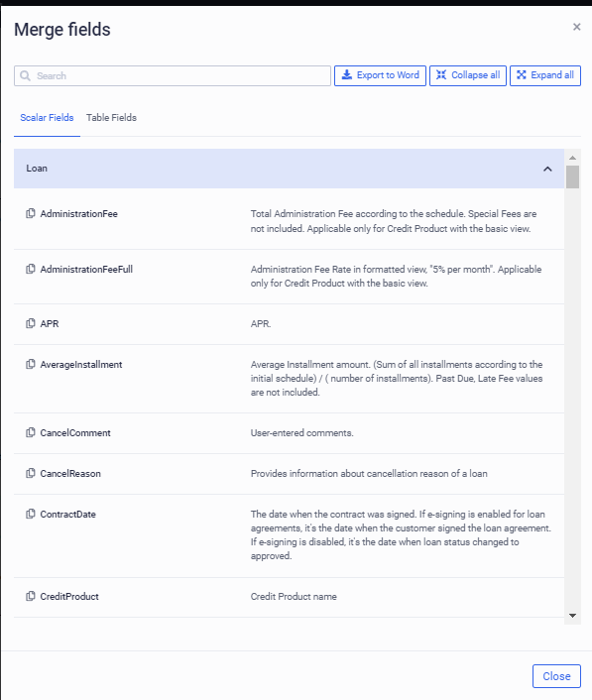Copy the AverageInstallment merge field
Screen dimensions: 592x700
click(31, 364)
